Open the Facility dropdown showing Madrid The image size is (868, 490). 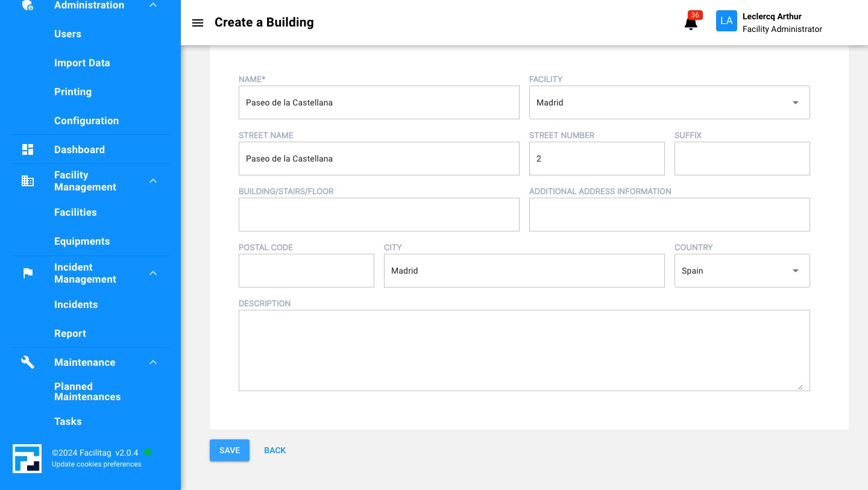pyautogui.click(x=669, y=102)
